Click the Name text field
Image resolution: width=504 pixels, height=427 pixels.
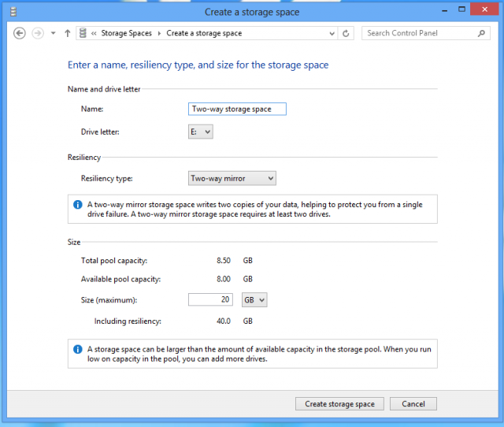237,109
